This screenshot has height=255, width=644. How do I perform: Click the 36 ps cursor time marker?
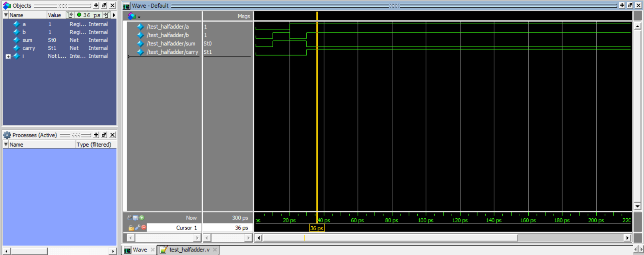coord(317,228)
